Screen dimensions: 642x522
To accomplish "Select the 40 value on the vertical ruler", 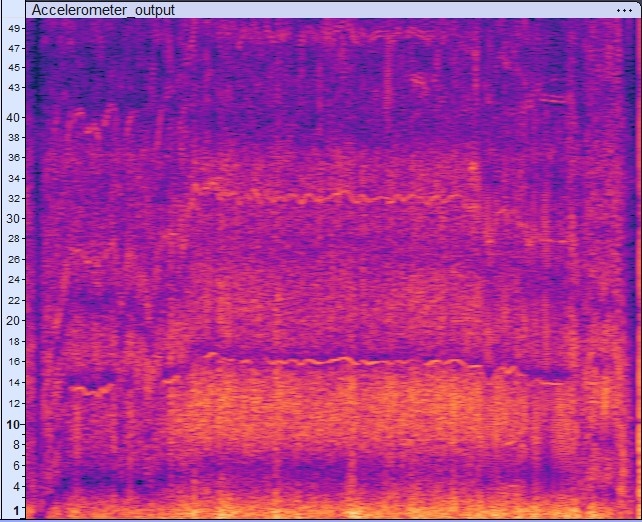I will (x=14, y=117).
